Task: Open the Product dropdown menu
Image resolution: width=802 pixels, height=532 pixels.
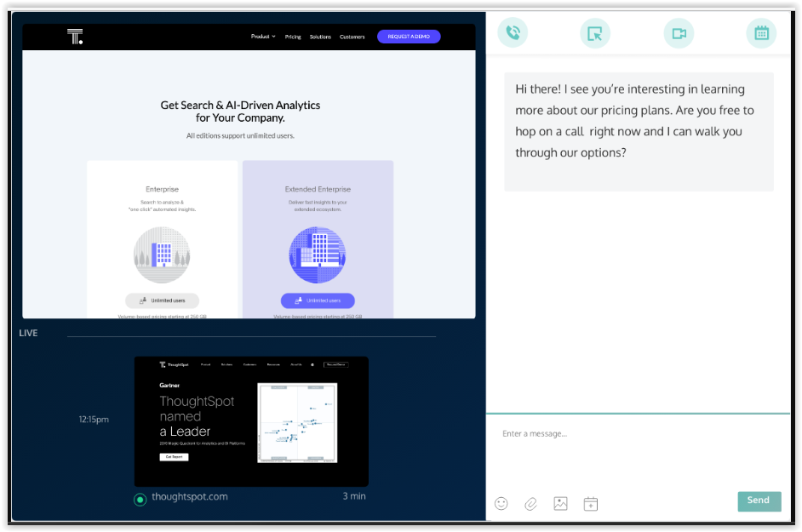Action: (x=263, y=37)
